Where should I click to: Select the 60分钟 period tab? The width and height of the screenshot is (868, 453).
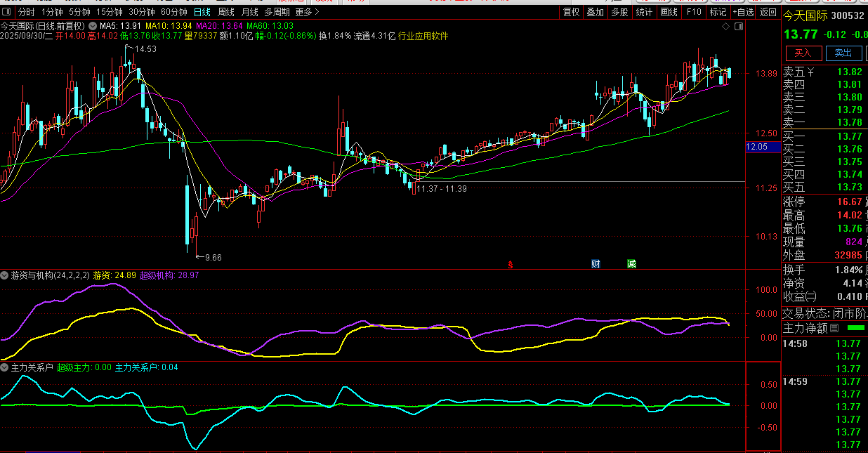point(173,12)
